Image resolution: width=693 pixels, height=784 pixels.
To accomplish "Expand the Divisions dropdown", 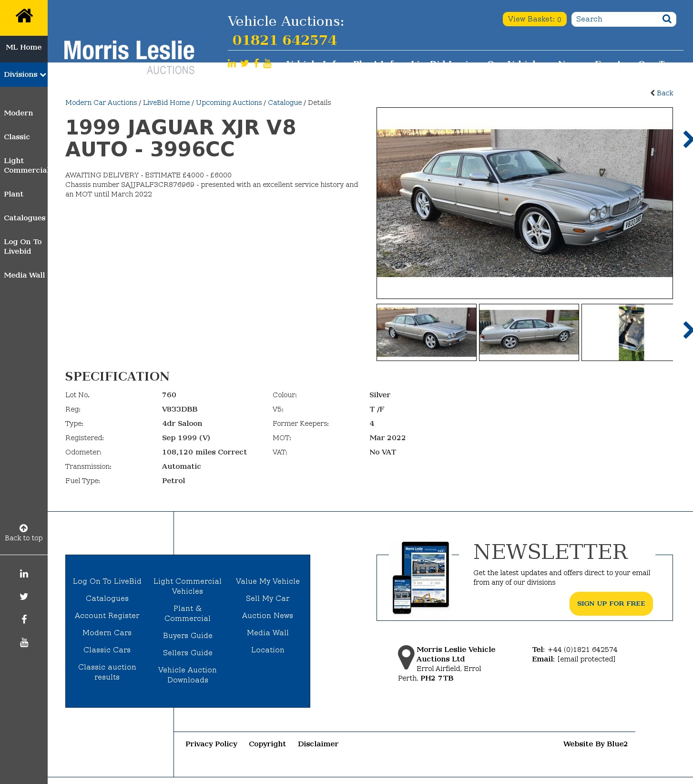I will (24, 74).
